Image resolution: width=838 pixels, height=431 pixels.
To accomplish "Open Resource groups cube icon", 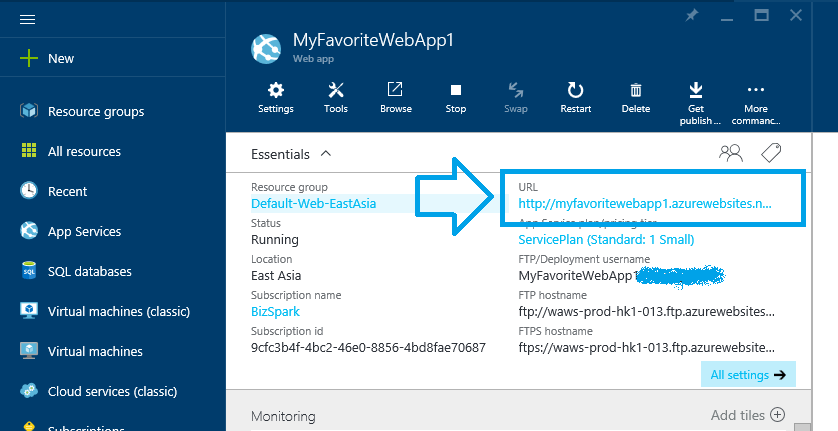I will pyautogui.click(x=29, y=111).
